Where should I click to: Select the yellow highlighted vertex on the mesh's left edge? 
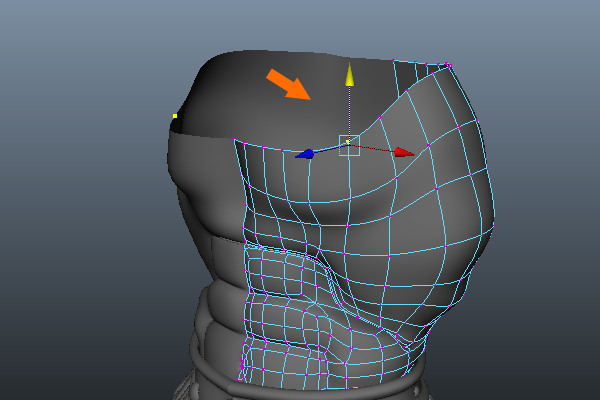click(175, 116)
